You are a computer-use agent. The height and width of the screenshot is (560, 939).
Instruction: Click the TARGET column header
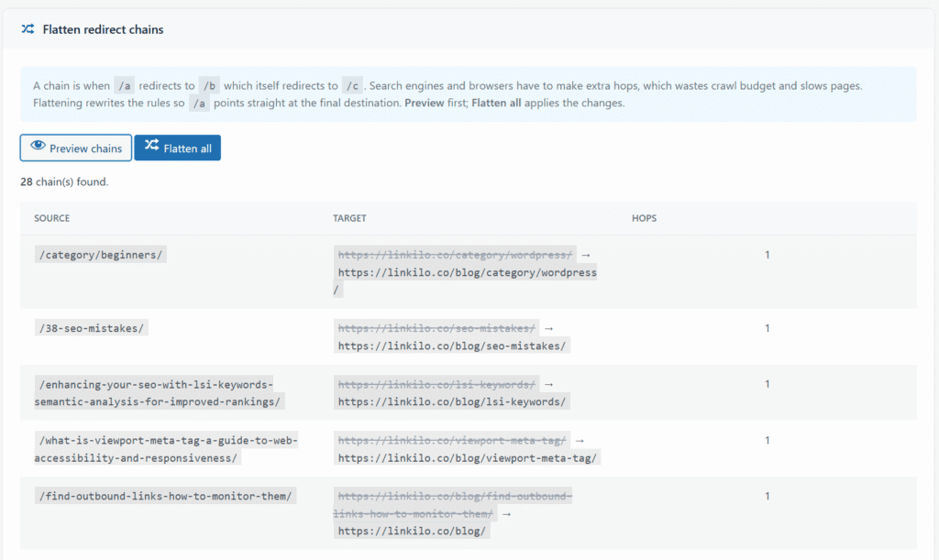point(349,218)
